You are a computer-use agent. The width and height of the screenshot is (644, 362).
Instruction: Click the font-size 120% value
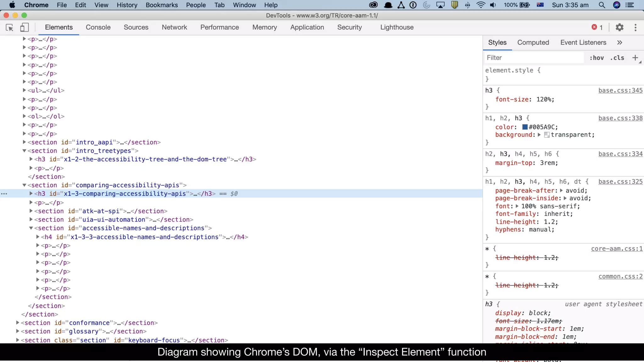click(x=543, y=99)
